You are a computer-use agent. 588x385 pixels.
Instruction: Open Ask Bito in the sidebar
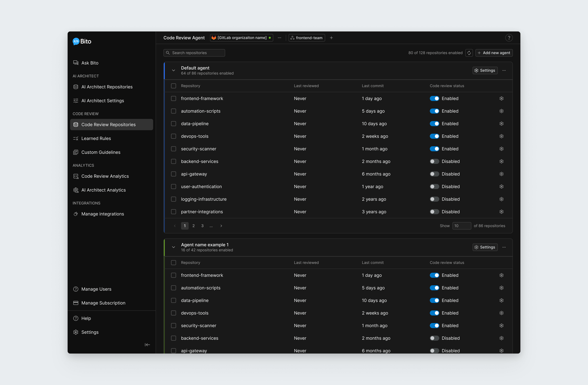(x=111, y=63)
